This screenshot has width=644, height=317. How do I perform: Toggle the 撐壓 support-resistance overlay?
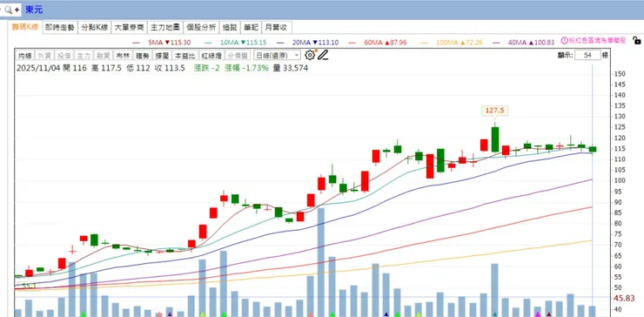click(x=161, y=56)
